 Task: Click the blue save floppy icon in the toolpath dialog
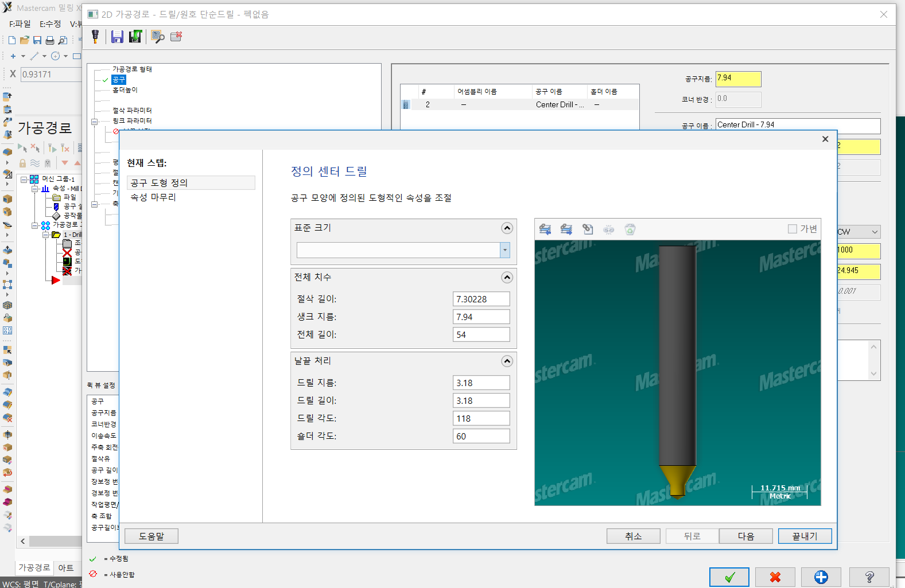pyautogui.click(x=117, y=37)
